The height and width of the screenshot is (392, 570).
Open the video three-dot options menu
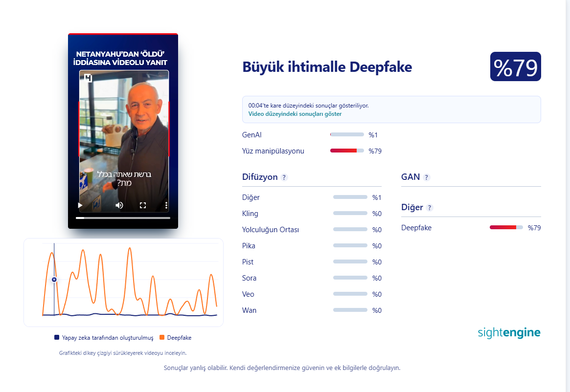[166, 205]
